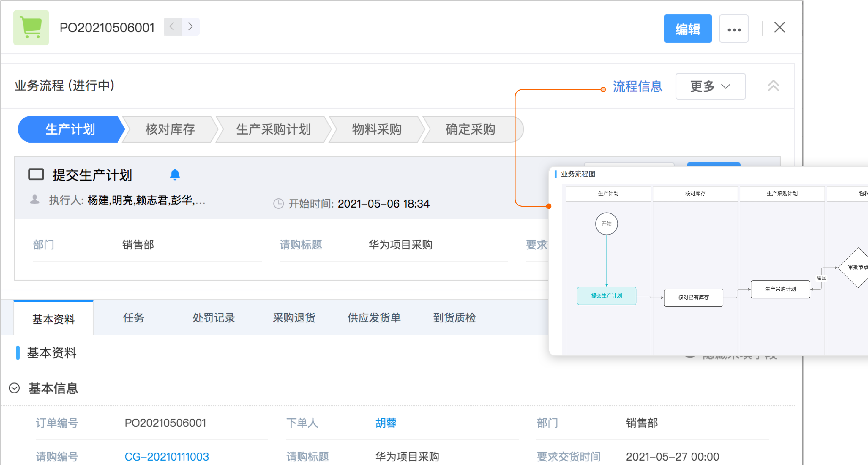Switch to the 基本资料 tab
The image size is (868, 465).
click(x=53, y=318)
